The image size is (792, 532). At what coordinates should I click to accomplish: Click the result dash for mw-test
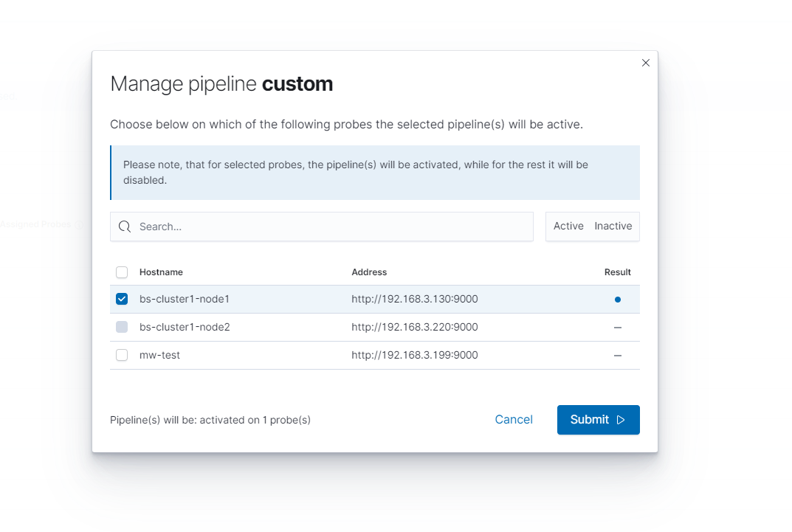(x=618, y=355)
